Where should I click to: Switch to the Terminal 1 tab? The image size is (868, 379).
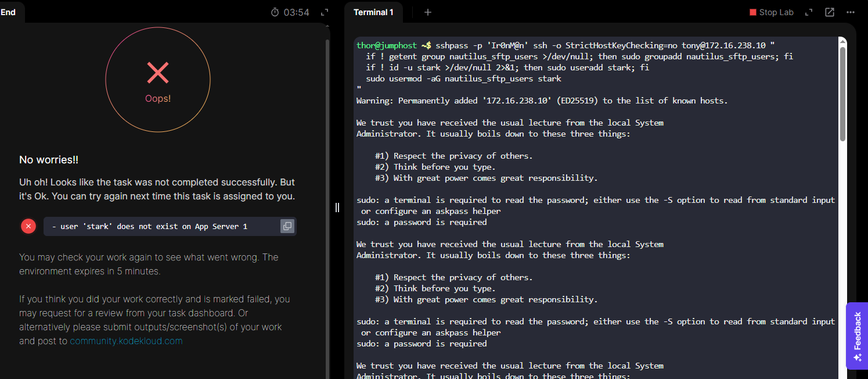(x=373, y=12)
